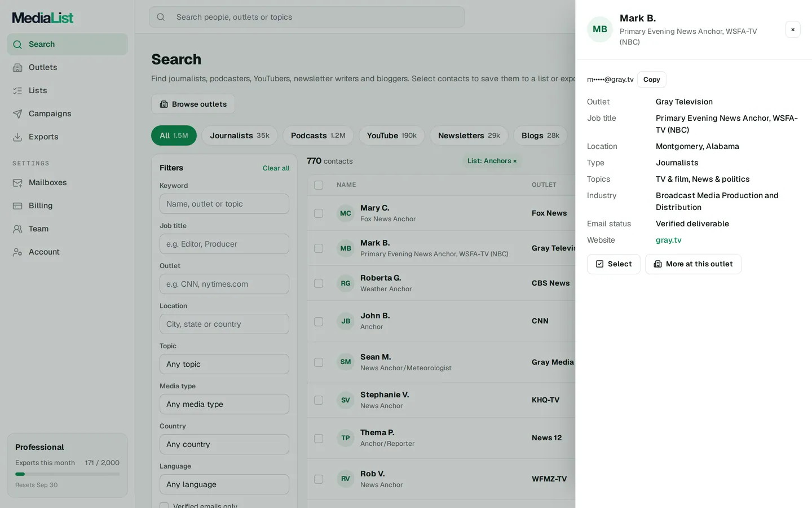This screenshot has height=508, width=812.
Task: Check the box for John B.
Action: point(319,322)
